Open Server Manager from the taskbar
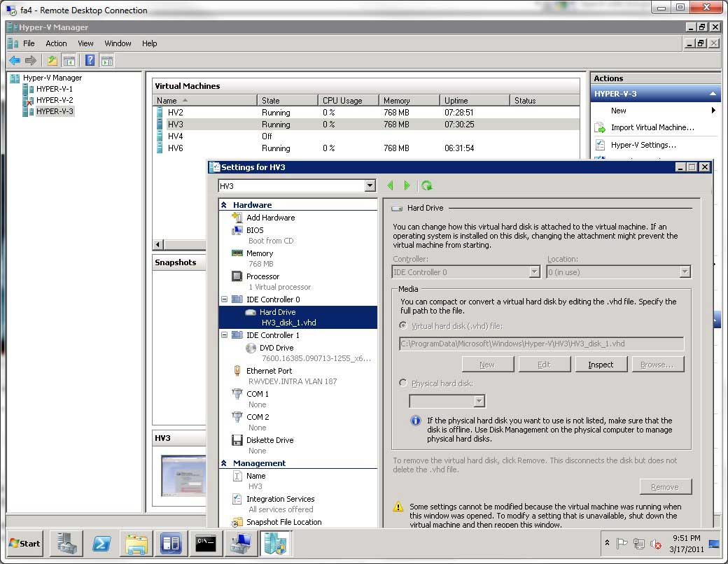This screenshot has height=564, width=728. (x=66, y=543)
